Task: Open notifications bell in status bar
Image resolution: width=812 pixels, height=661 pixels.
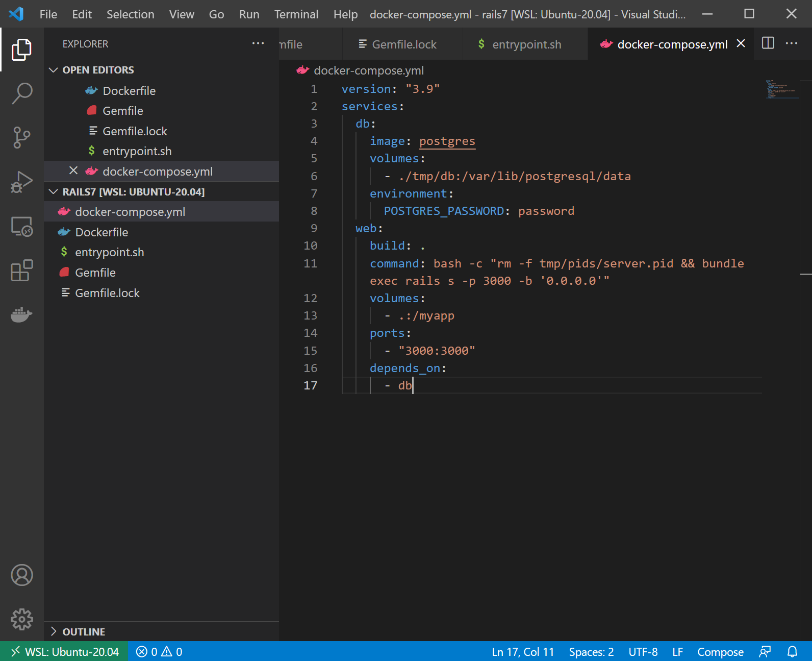Action: coord(793,652)
